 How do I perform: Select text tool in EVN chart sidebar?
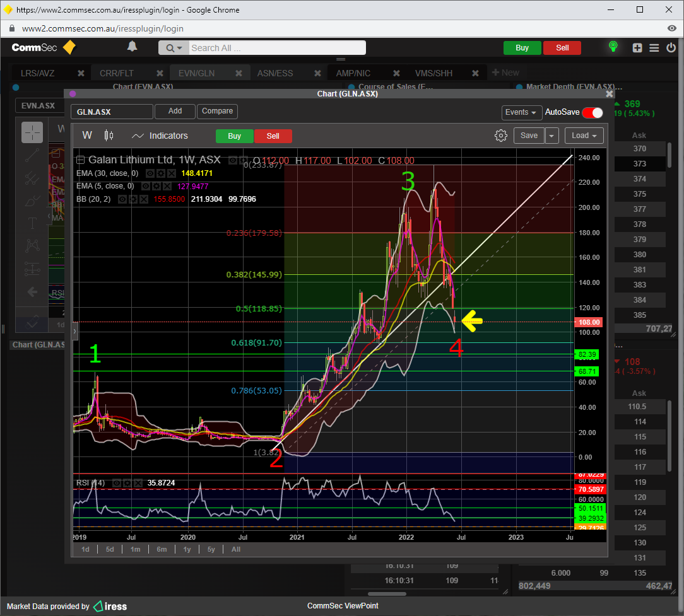click(32, 223)
